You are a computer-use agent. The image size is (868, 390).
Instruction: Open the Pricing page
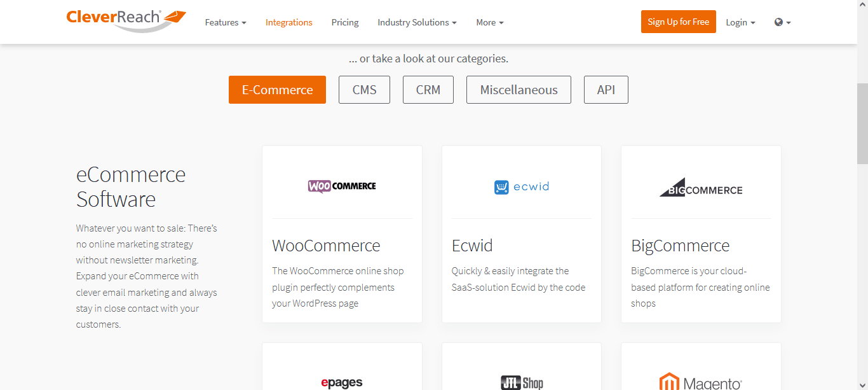(x=345, y=22)
